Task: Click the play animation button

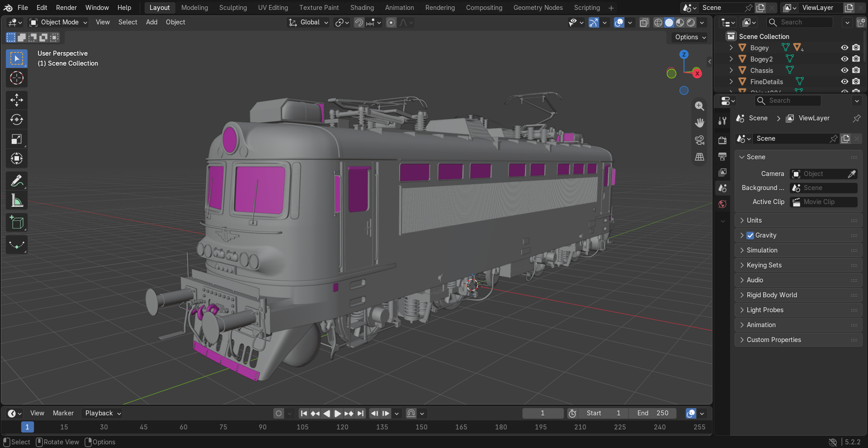Action: (338, 413)
